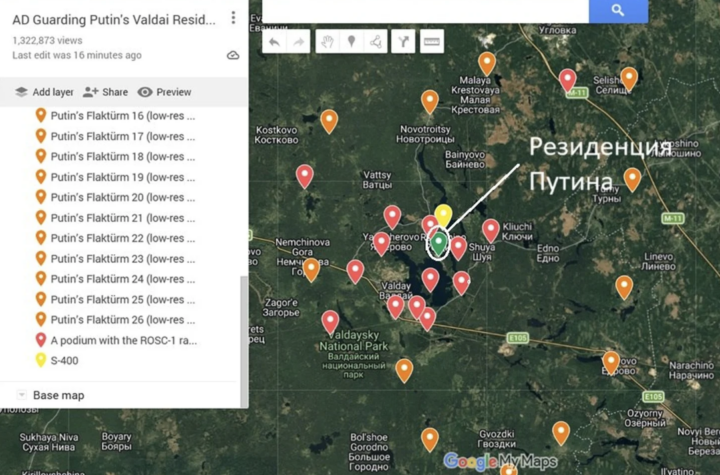720x475 pixels.
Task: Open the three-dot map options menu
Action: point(233,18)
